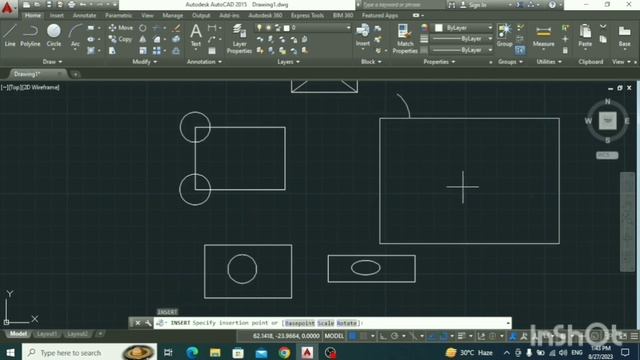Open File Explorer from the taskbar
This screenshot has height=360, width=640.
tap(215, 352)
